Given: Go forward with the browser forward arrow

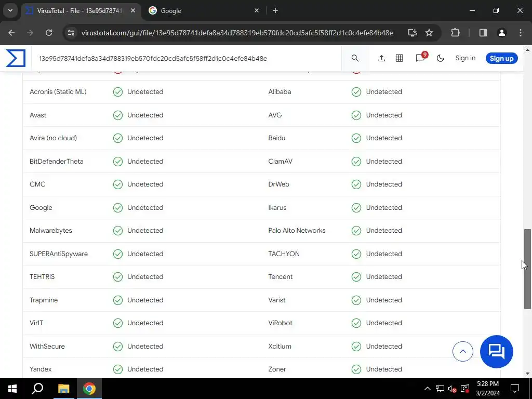Looking at the screenshot, I should [30, 33].
